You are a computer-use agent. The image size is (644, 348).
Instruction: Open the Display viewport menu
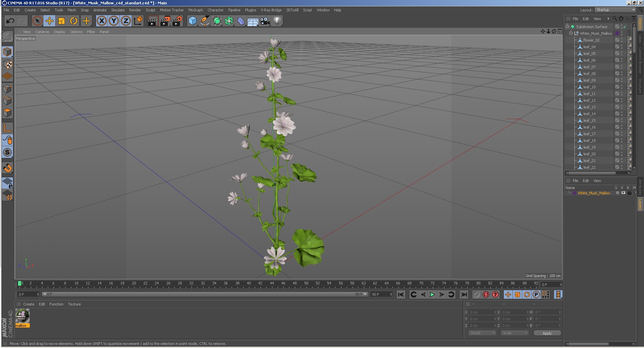click(60, 32)
